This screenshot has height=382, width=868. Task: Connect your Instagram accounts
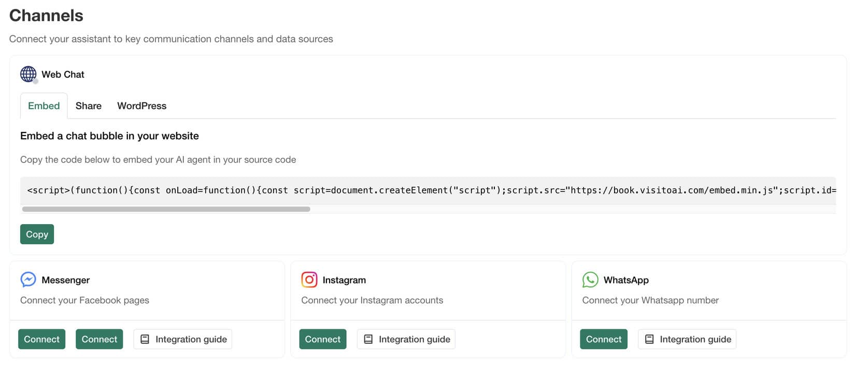[322, 339]
